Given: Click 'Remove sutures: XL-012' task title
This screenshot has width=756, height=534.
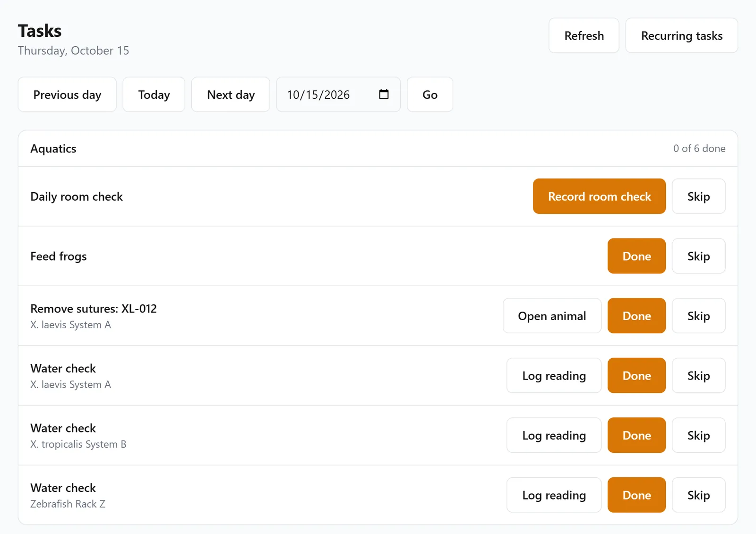Looking at the screenshot, I should point(94,308).
